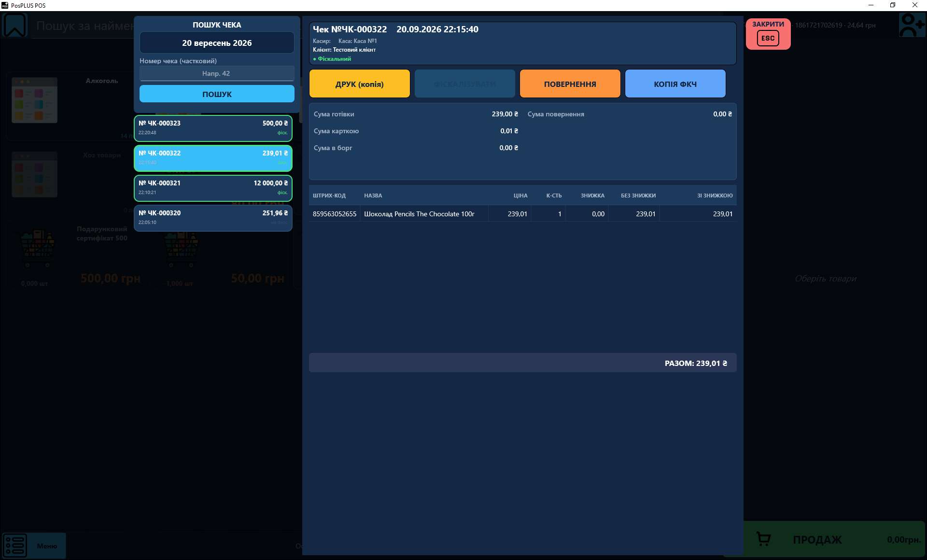Click the НАЗВА column header
927x560 pixels.
[373, 196]
